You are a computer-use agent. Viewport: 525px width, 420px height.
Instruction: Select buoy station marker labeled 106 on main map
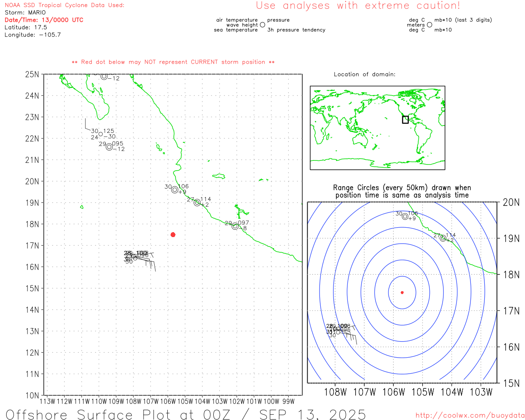pos(175,189)
